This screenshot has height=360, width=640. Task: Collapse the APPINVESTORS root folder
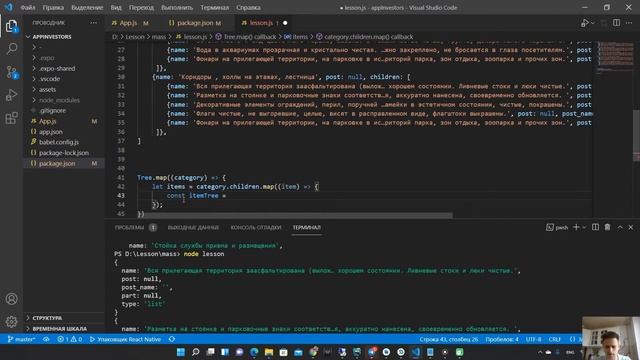click(x=52, y=37)
